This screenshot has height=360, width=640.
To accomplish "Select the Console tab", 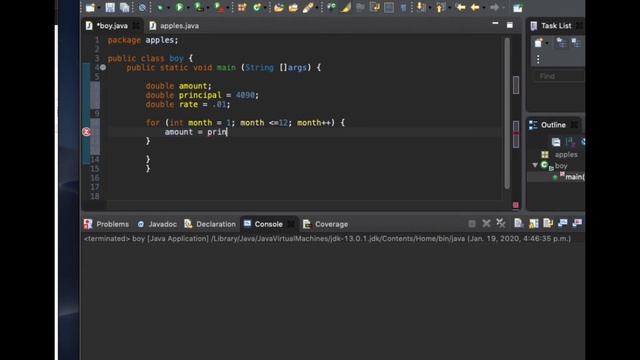I will [268, 224].
